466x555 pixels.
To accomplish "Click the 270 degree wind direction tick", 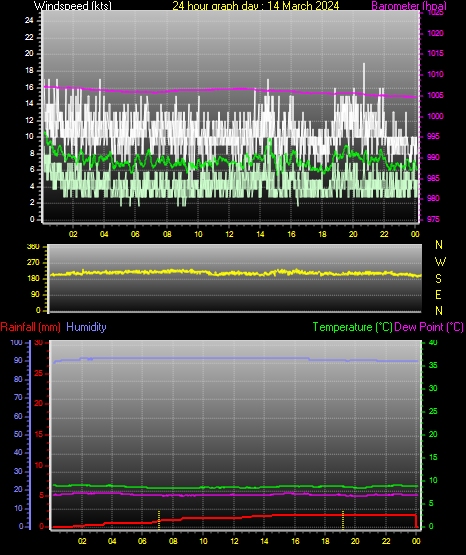I will 33,263.
